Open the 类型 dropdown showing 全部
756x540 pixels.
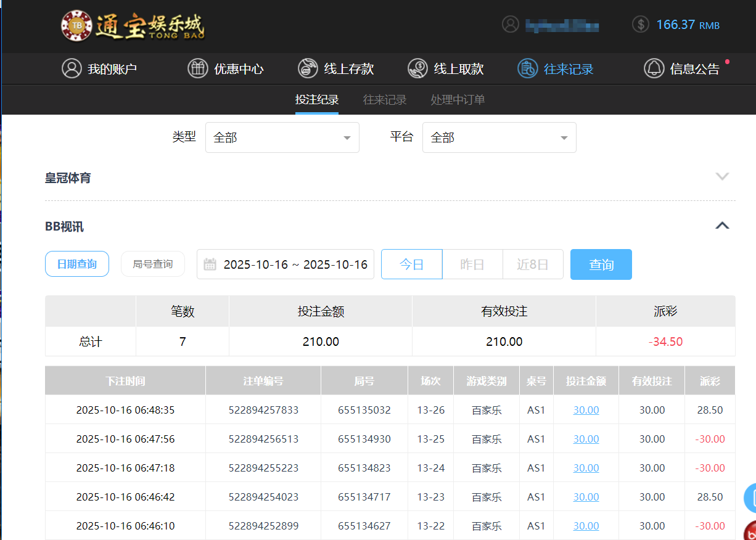(x=282, y=137)
